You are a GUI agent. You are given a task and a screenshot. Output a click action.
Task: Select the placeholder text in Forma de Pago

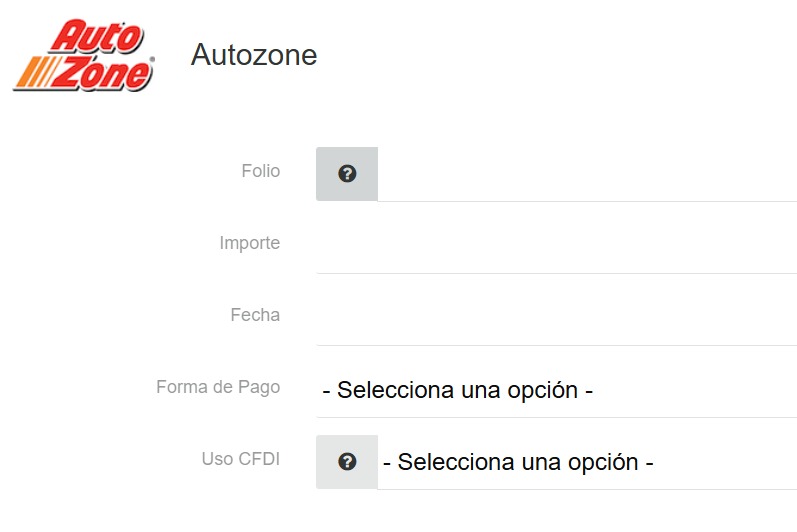click(458, 390)
